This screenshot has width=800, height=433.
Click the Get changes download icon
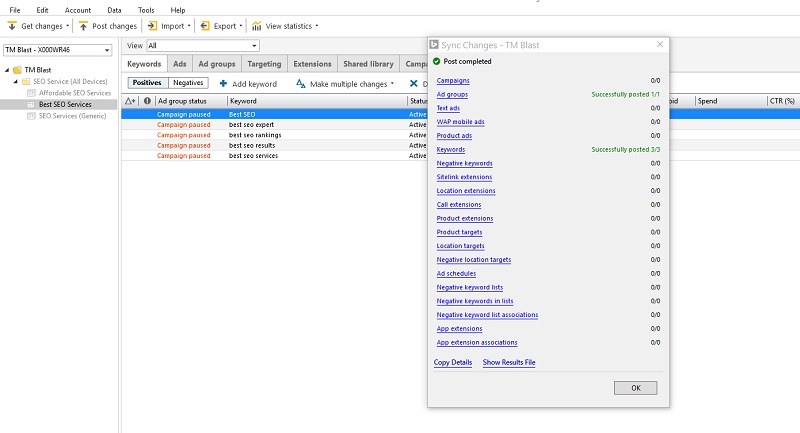click(x=12, y=26)
